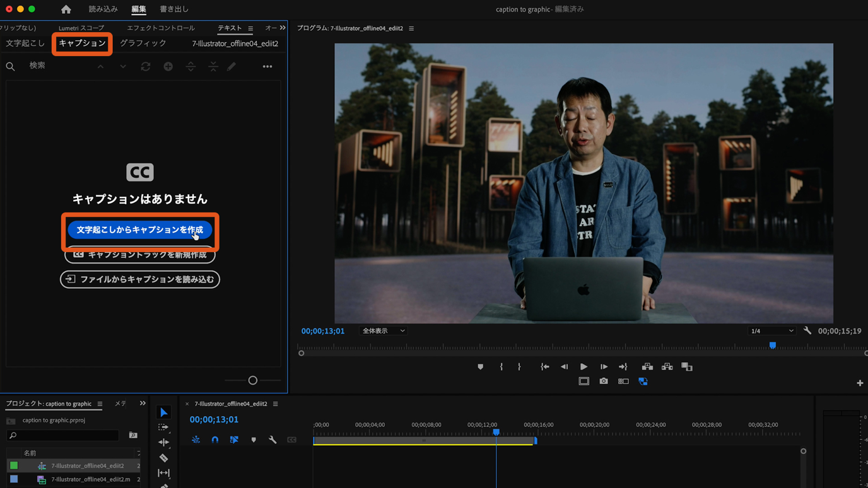Toggle timeline snapping magnet icon
Screen dimensions: 868x488
pos(215,440)
